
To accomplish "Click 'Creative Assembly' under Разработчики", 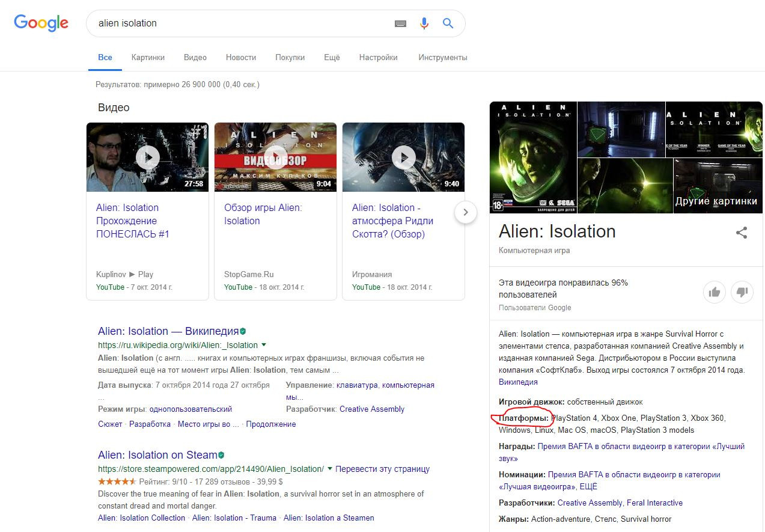I will point(590,503).
